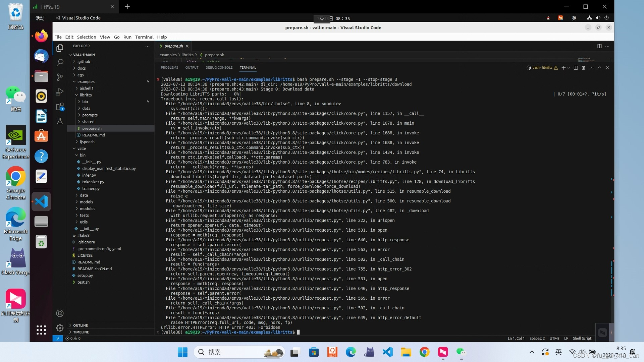Change LF end of line sequence
The width and height of the screenshot is (644, 362).
click(x=566, y=339)
